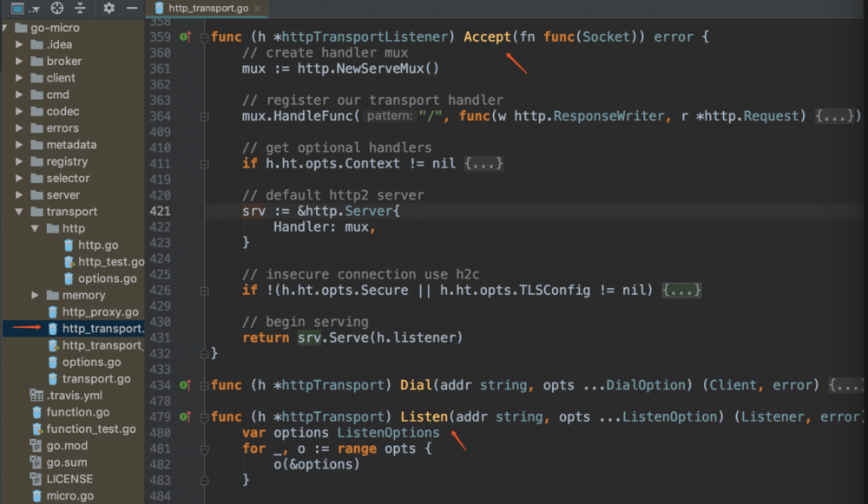
Task: Click implements gutter marker beside Dial function
Action: click(x=185, y=384)
